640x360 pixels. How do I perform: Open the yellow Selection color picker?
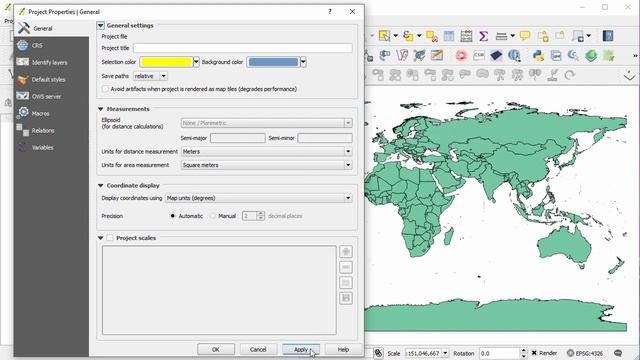166,62
